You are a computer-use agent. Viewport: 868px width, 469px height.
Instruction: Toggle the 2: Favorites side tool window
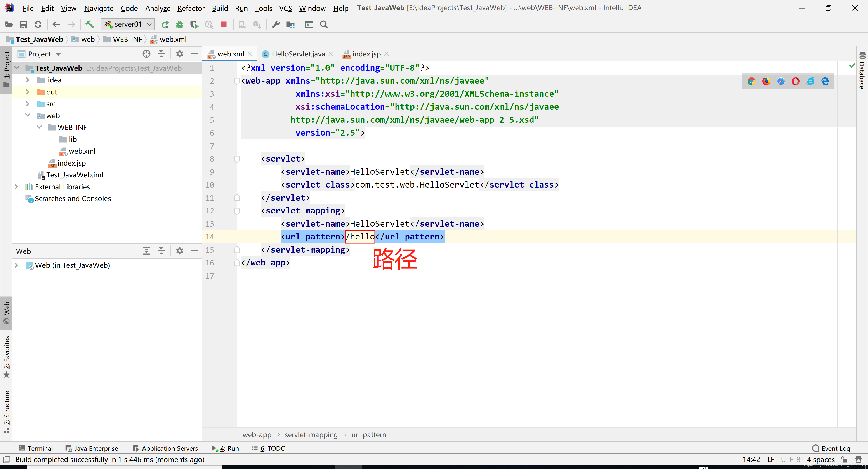pyautogui.click(x=6, y=357)
